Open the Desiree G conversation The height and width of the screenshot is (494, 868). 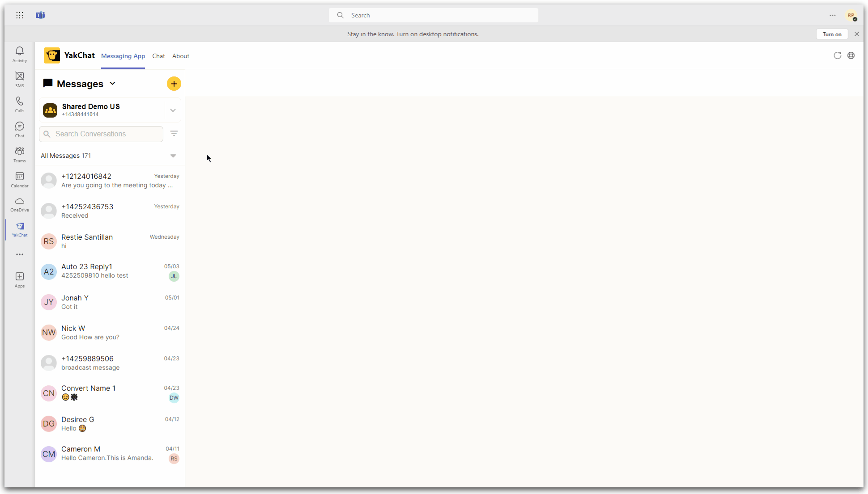pyautogui.click(x=110, y=424)
